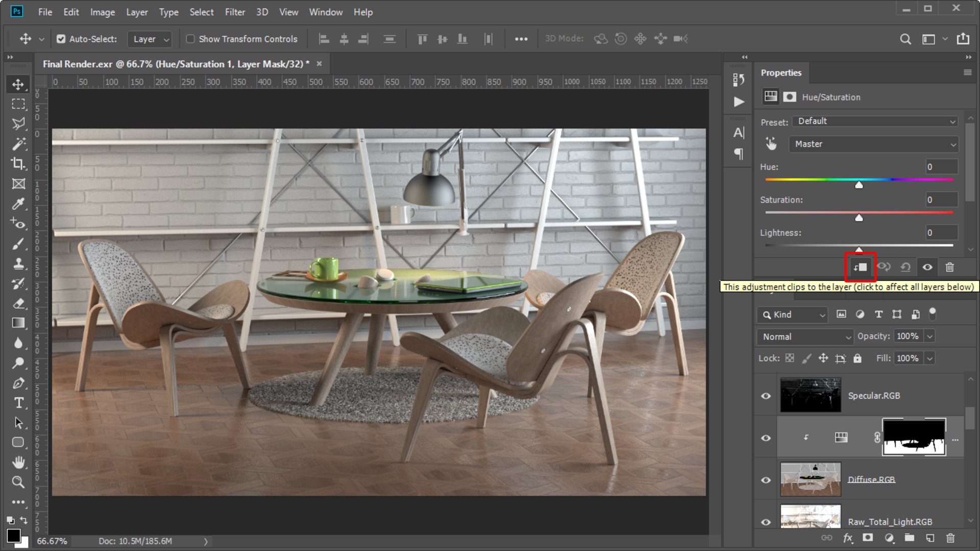The image size is (980, 551).
Task: Open the workspace switcher dropdown arrow
Action: coord(945,39)
